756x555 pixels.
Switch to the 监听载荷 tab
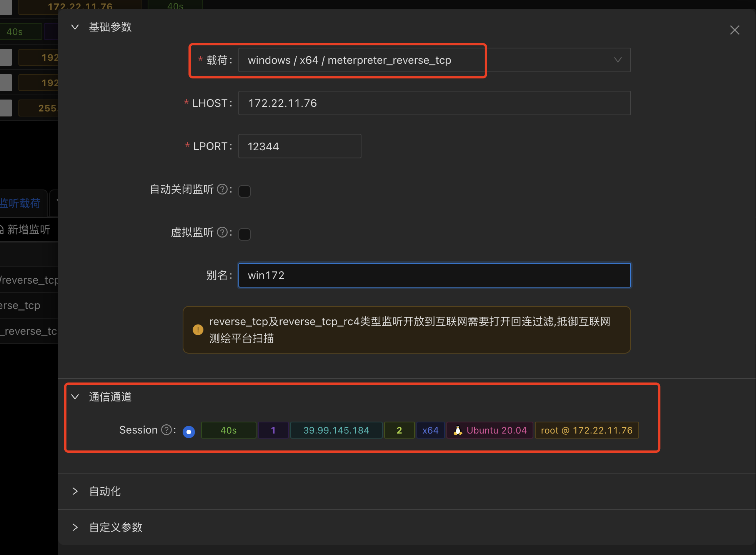(x=20, y=203)
